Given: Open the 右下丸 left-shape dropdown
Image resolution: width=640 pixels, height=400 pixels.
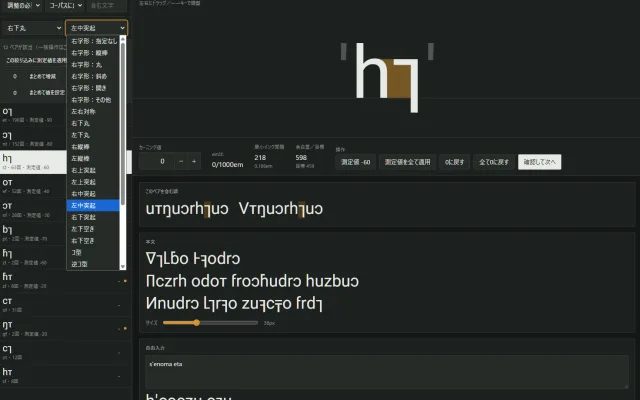Looking at the screenshot, I should point(33,28).
